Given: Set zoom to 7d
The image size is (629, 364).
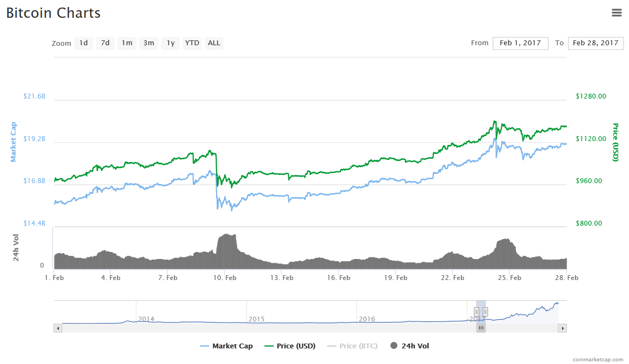Looking at the screenshot, I should [x=105, y=43].
